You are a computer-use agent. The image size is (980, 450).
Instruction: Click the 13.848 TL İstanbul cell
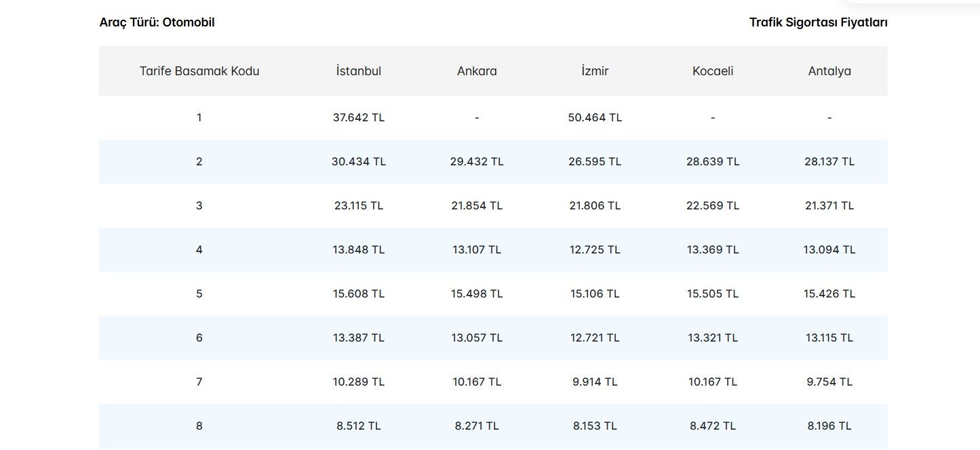tap(358, 249)
